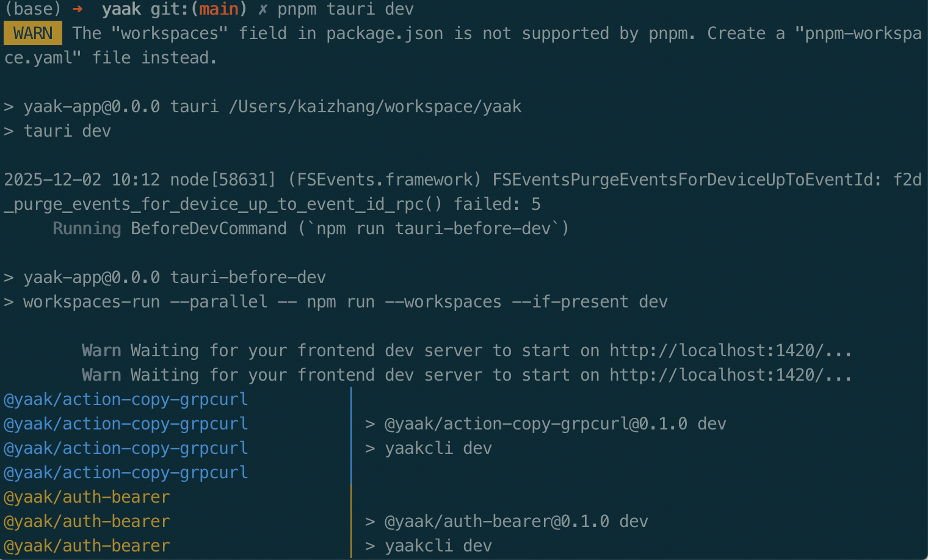Viewport: 928px width, 560px height.
Task: Click '@yaak/auth-bearer@0.1.0 dev' line
Action: pos(517,522)
